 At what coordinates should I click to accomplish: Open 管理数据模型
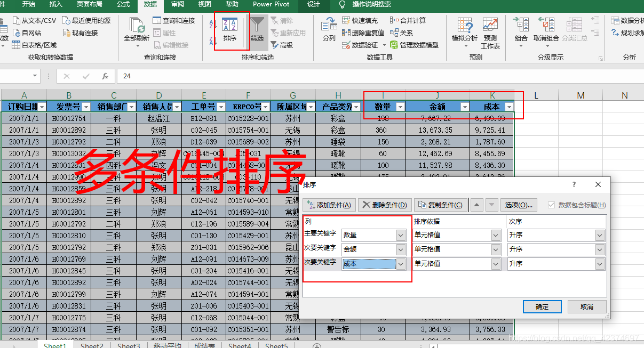pos(414,45)
